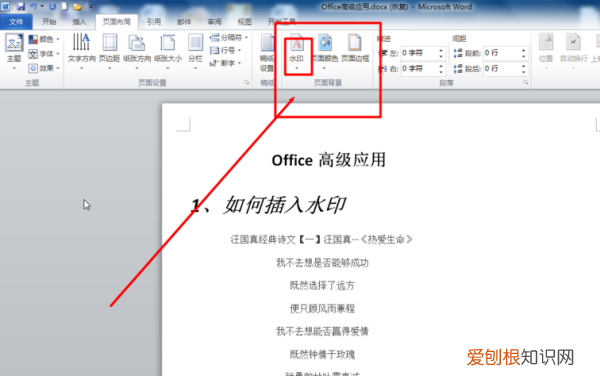Click New Document icon in Quick Access

(65, 7)
